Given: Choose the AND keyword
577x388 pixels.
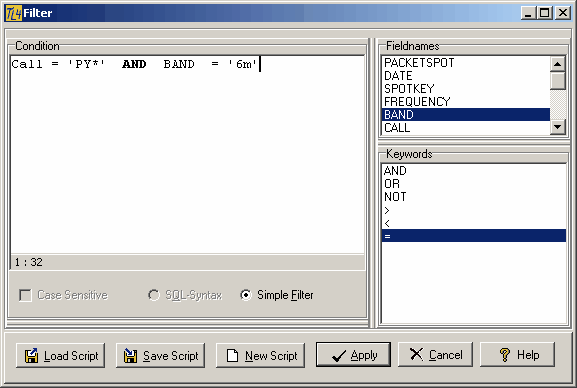Looking at the screenshot, I should (474, 171).
